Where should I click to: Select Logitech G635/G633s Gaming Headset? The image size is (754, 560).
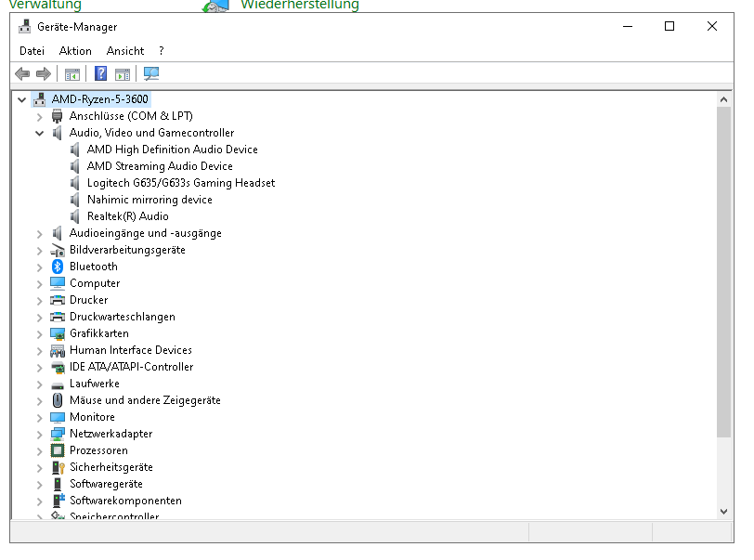(181, 183)
